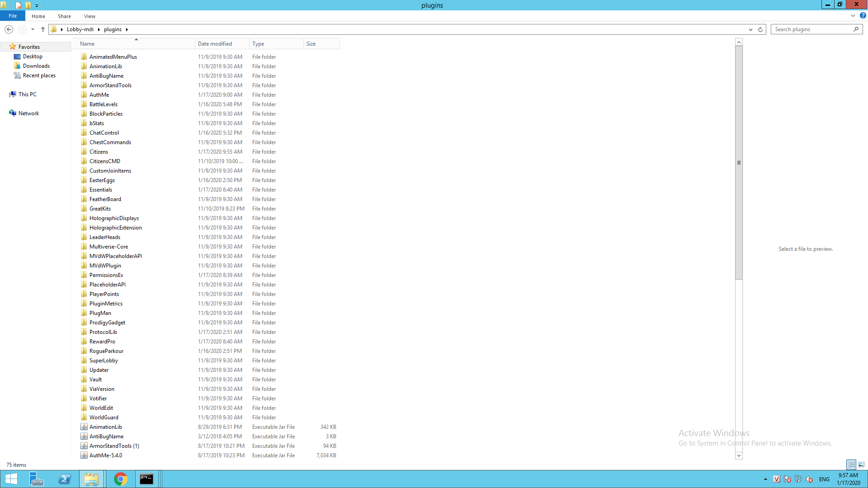Image resolution: width=868 pixels, height=488 pixels.
Task: Refresh the plugins folder view
Action: (760, 29)
